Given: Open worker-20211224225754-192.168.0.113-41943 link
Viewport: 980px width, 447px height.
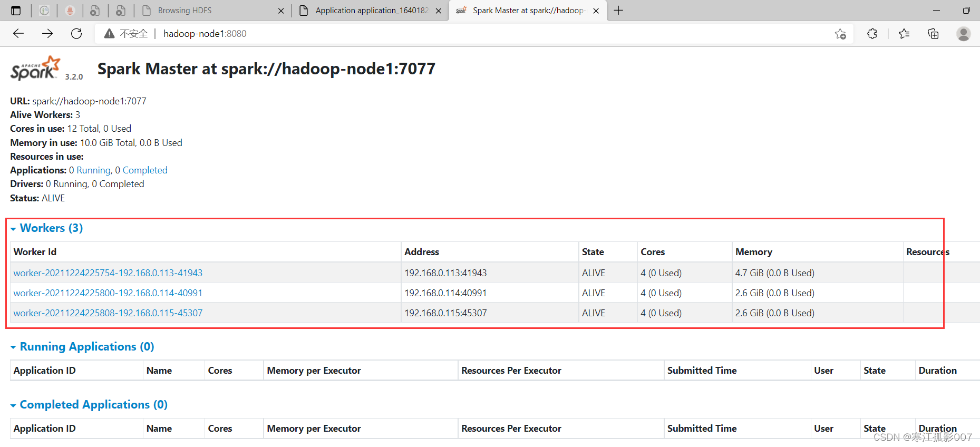Looking at the screenshot, I should point(108,273).
